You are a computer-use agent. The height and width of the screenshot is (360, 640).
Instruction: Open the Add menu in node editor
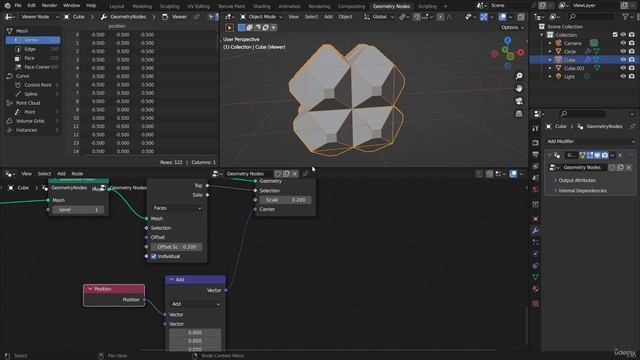61,174
